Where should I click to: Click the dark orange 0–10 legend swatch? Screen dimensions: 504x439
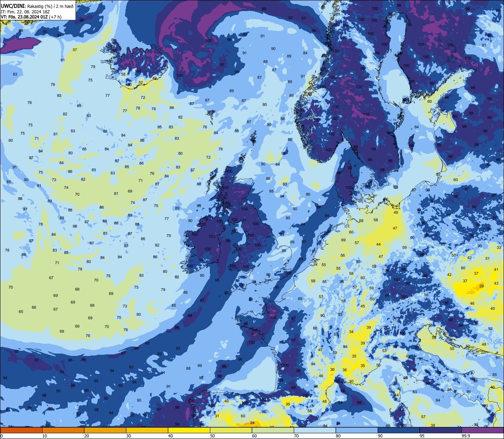(x=21, y=430)
